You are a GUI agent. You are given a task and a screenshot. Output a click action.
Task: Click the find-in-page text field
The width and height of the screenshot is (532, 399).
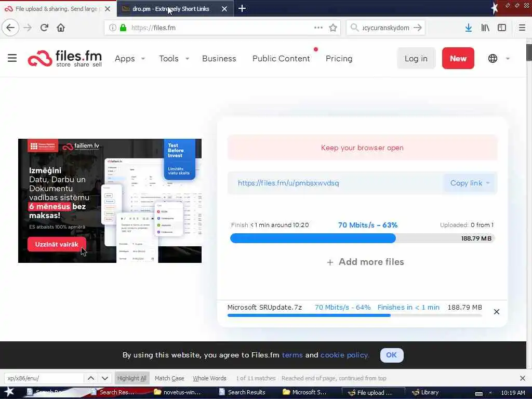(x=44, y=378)
